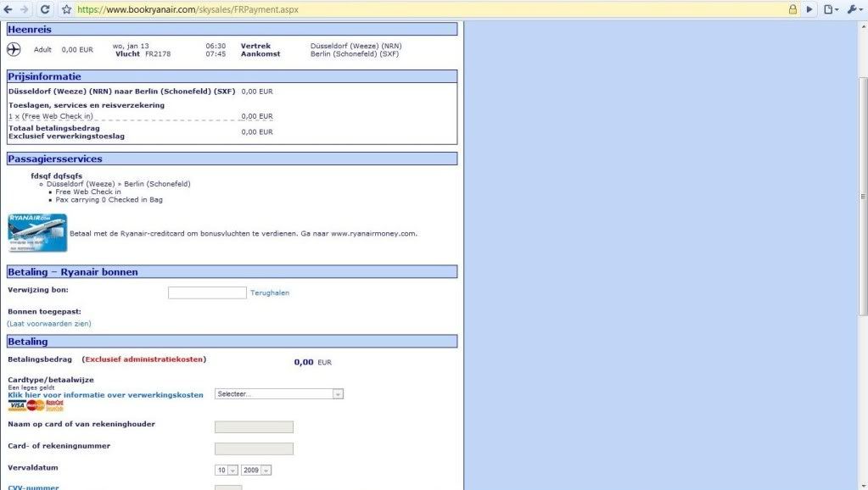Click the security padlock icon in address bar
This screenshot has width=868, height=490.
click(x=792, y=9)
